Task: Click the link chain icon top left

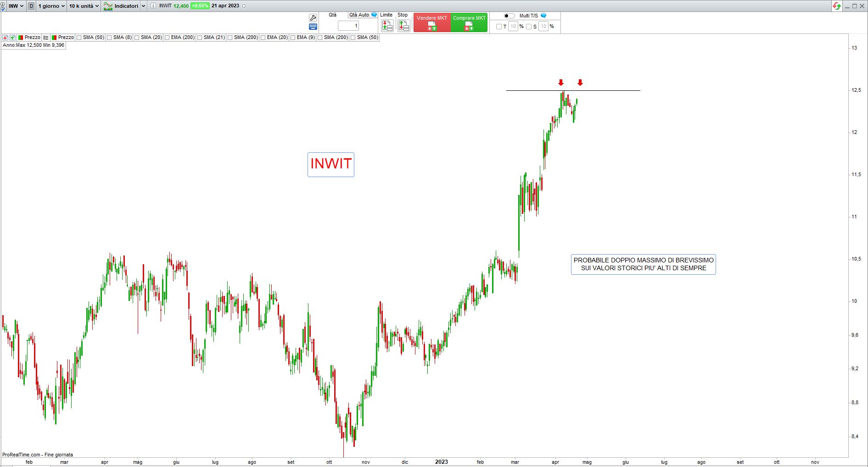Action: [4, 6]
